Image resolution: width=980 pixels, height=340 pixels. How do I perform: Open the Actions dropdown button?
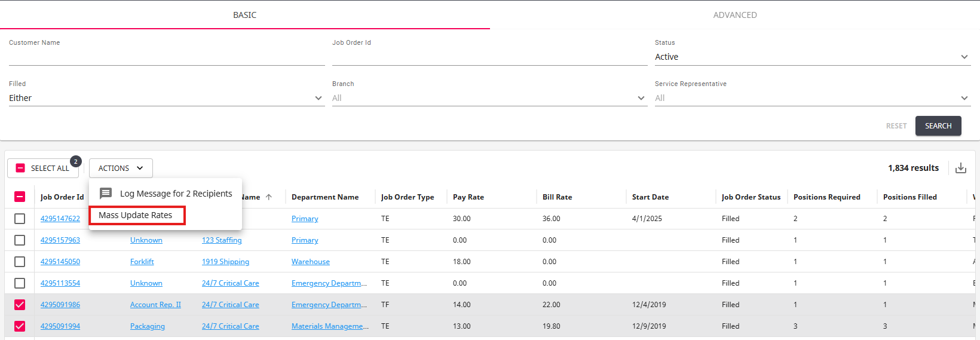121,169
